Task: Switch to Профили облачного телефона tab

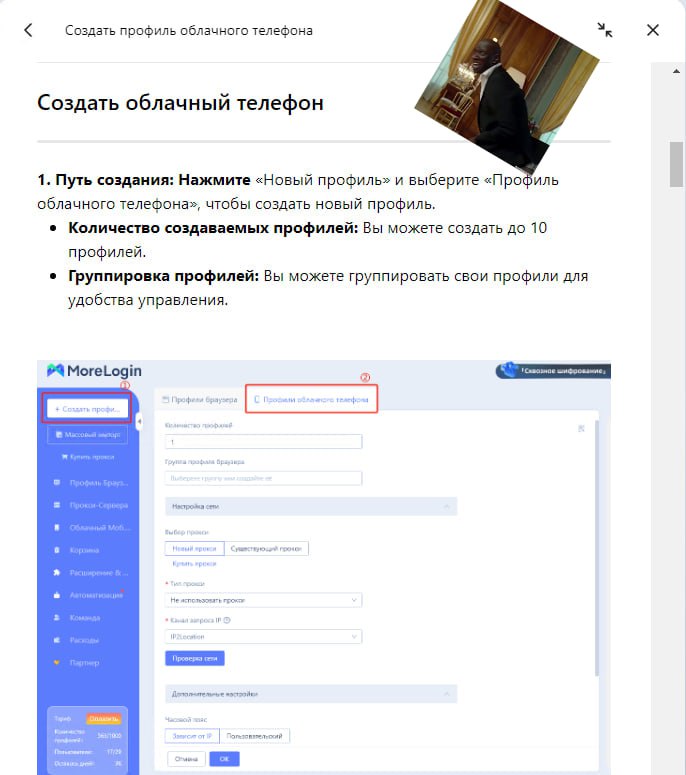Action: coord(312,400)
